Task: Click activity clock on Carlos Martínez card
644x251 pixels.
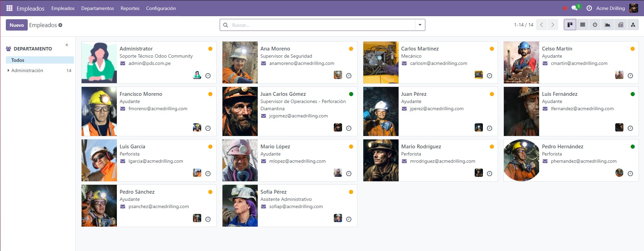Action: (x=490, y=76)
